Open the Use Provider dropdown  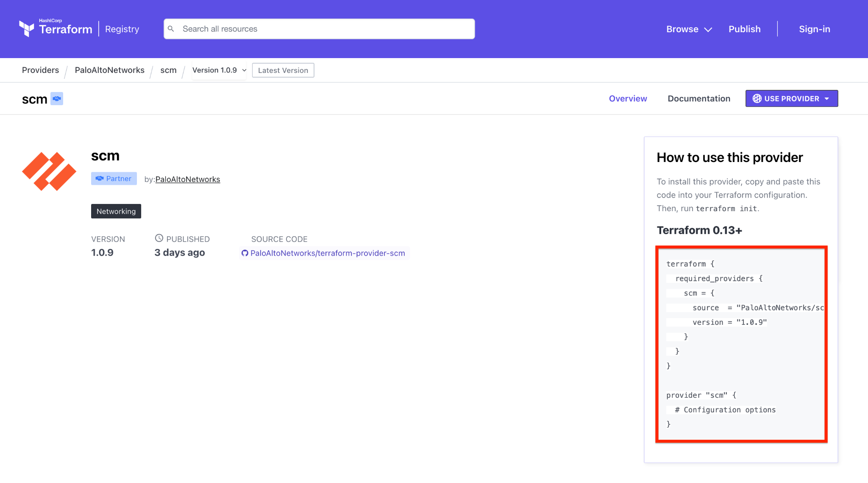point(792,98)
